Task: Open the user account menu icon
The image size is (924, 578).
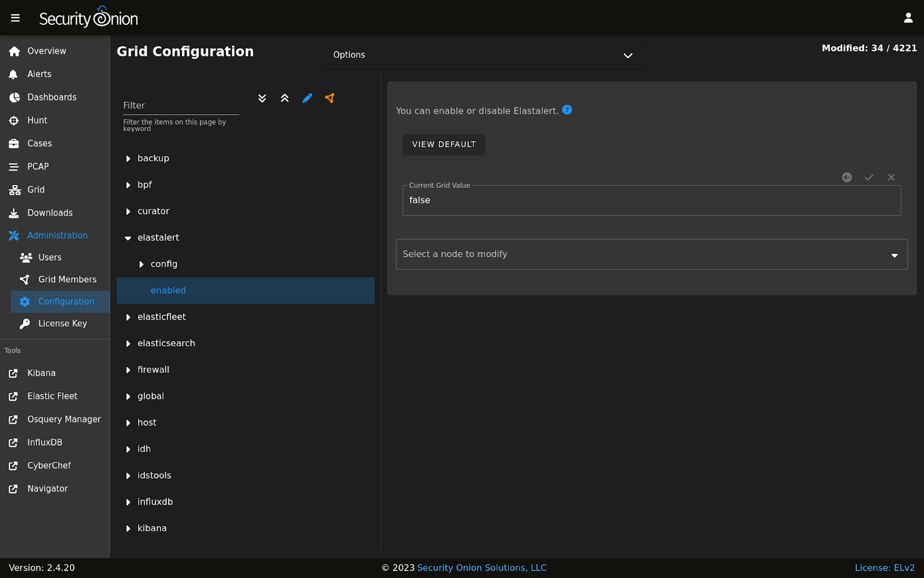Action: (x=908, y=18)
